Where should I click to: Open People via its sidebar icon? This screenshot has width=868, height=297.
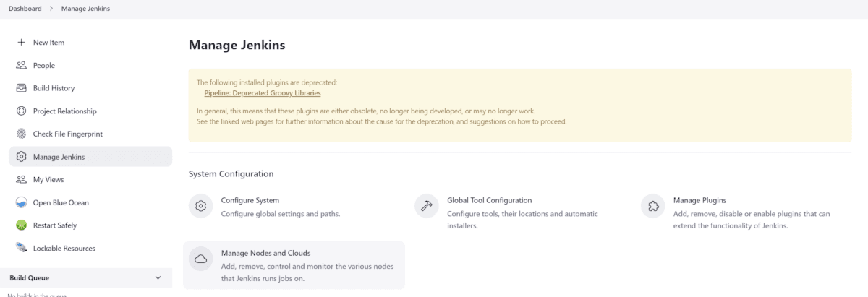pyautogui.click(x=21, y=66)
